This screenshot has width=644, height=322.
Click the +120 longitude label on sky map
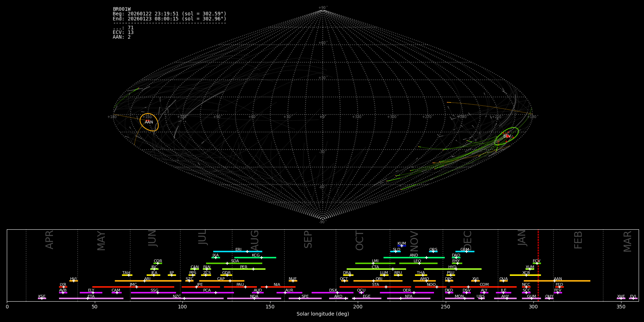click(182, 117)
